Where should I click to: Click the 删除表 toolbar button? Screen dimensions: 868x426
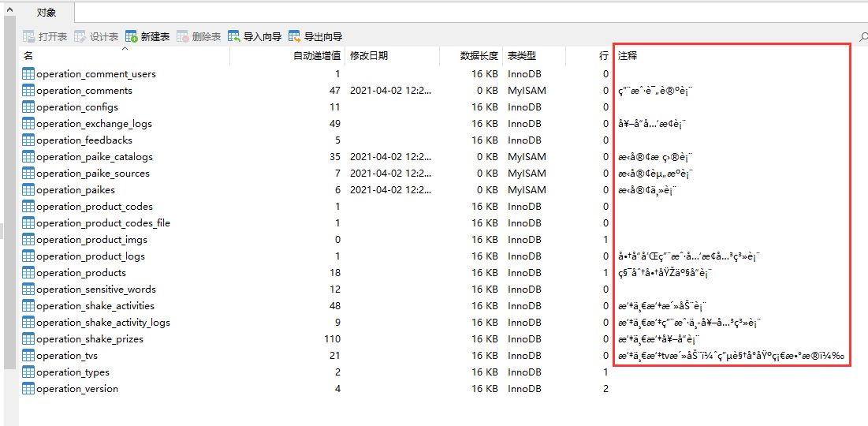click(x=199, y=37)
